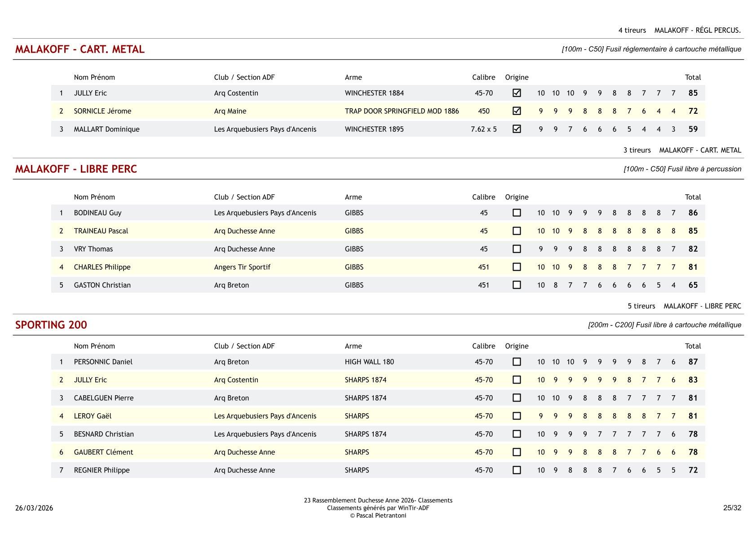Click the MALAKOFF - CART. METAL heading

pos(80,49)
